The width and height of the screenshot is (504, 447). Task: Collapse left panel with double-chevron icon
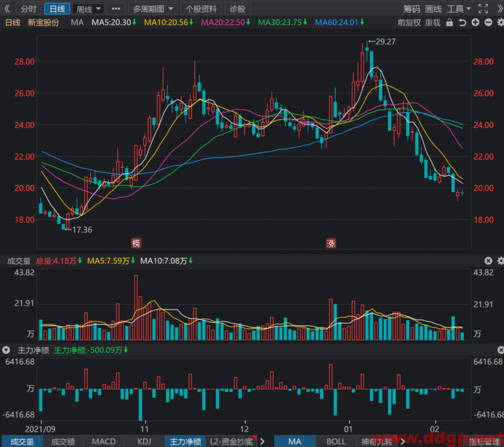7,9
